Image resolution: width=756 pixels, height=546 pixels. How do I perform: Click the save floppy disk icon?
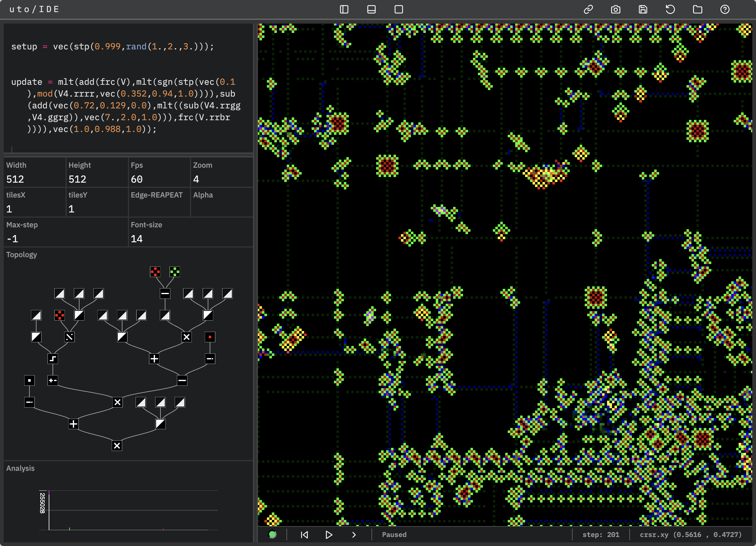643,9
